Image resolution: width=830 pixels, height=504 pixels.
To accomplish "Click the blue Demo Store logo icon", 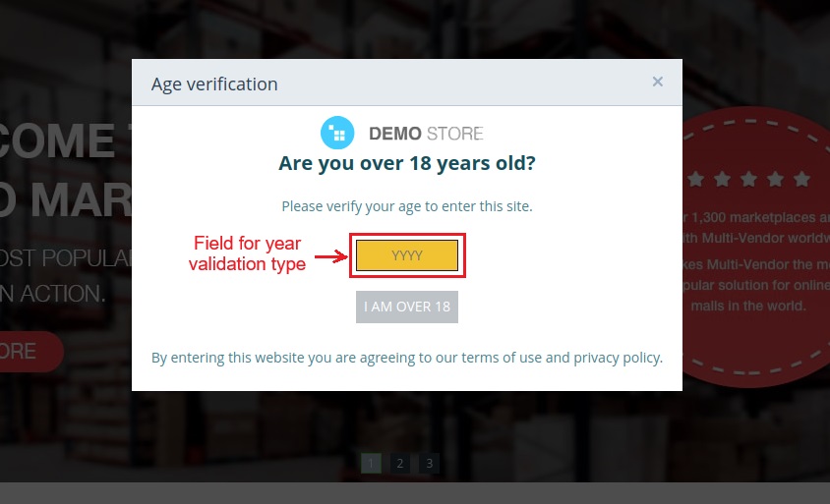I will coord(337,133).
